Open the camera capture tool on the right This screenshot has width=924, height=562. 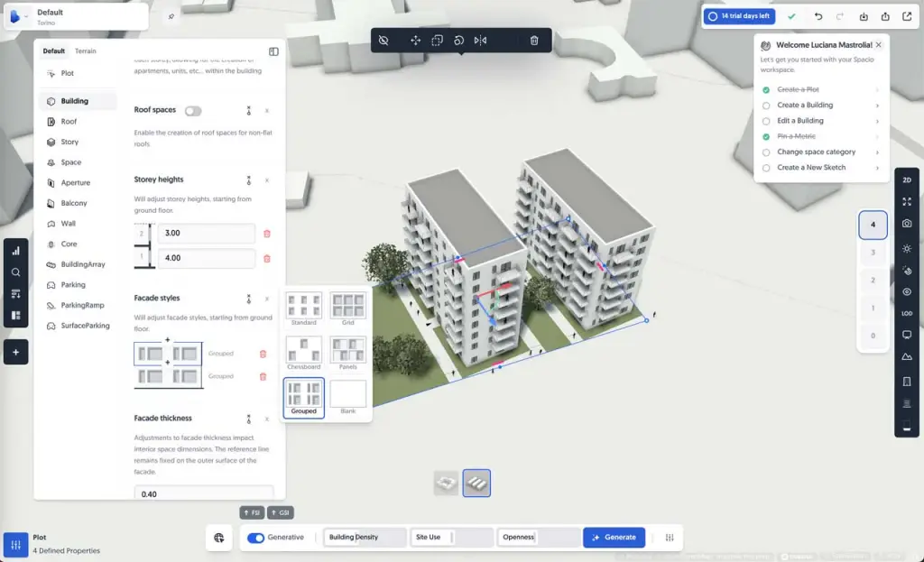pos(907,225)
